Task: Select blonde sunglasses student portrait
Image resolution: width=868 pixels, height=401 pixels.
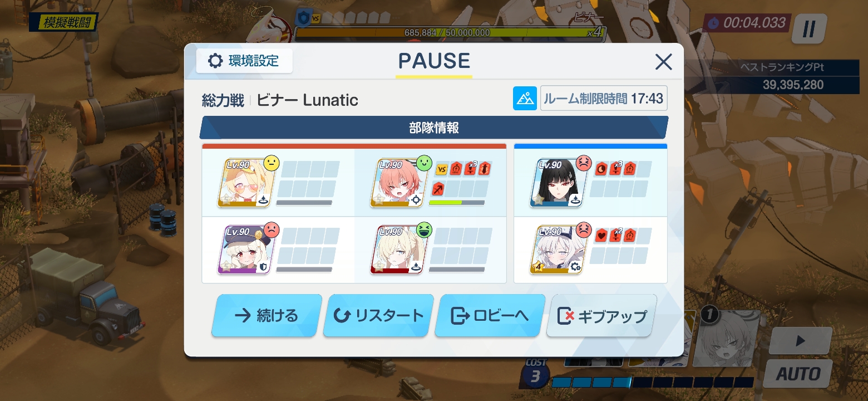Action: (x=248, y=183)
